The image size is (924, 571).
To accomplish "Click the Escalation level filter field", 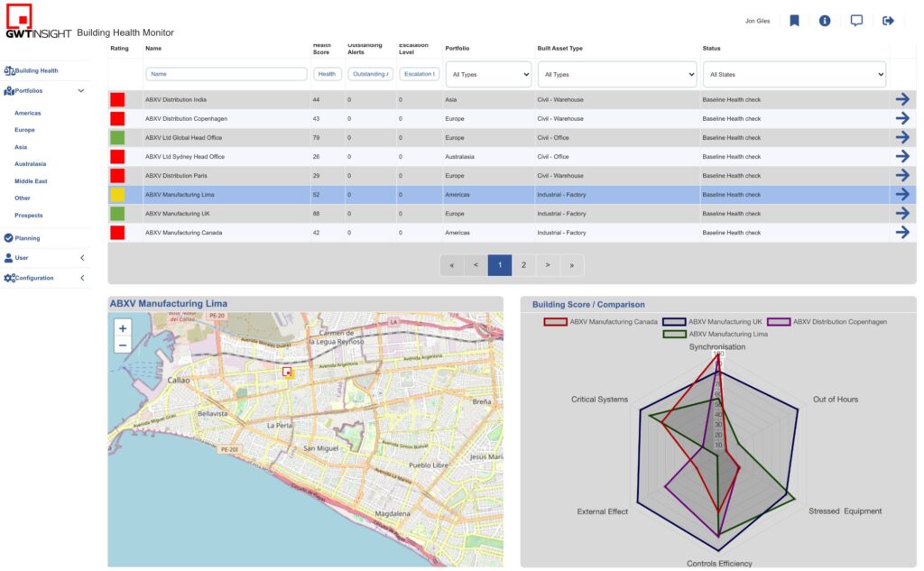I will 419,74.
